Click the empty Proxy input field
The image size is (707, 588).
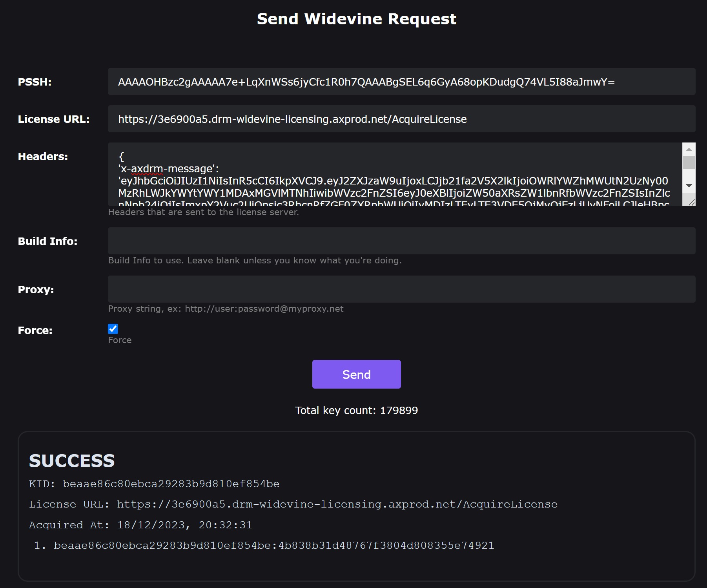(401, 289)
